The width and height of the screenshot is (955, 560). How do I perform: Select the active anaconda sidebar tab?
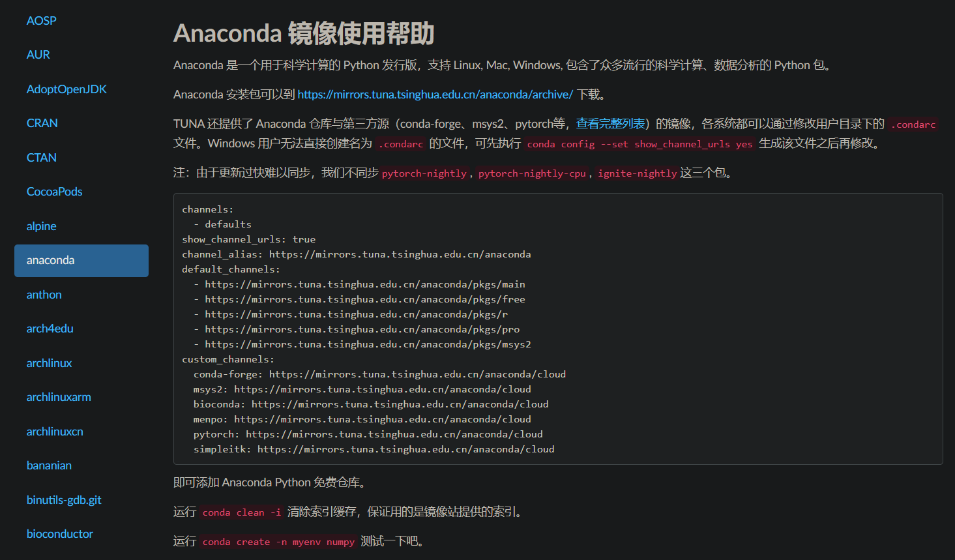(81, 261)
